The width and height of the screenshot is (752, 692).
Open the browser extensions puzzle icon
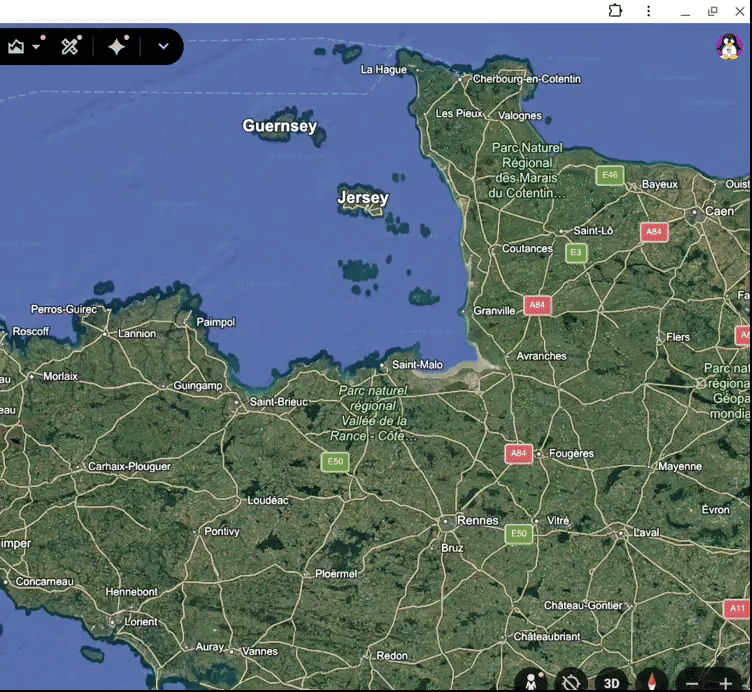point(615,11)
